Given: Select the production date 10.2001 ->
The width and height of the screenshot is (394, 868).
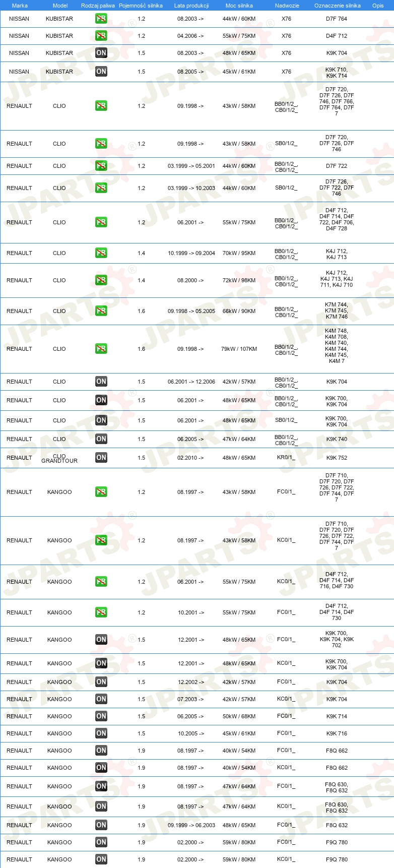Looking at the screenshot, I should coord(190,612).
